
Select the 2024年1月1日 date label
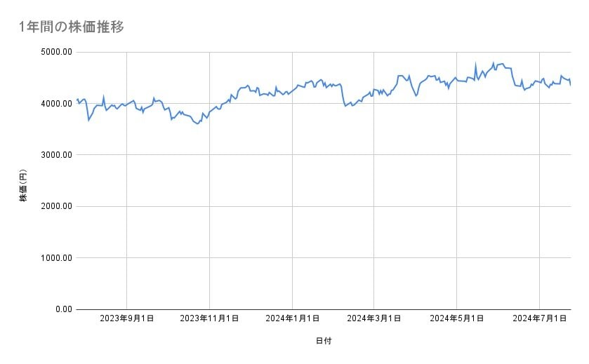pos(292,319)
